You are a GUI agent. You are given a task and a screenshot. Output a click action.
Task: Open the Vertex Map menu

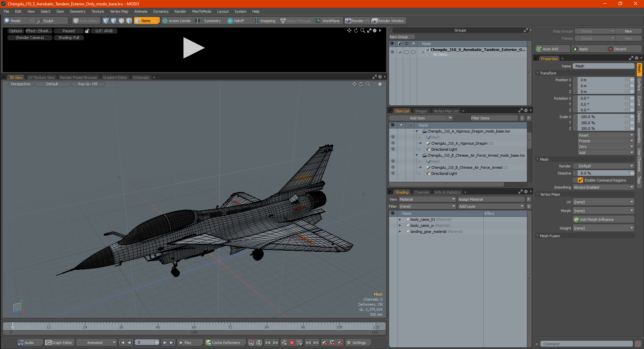[x=119, y=11]
